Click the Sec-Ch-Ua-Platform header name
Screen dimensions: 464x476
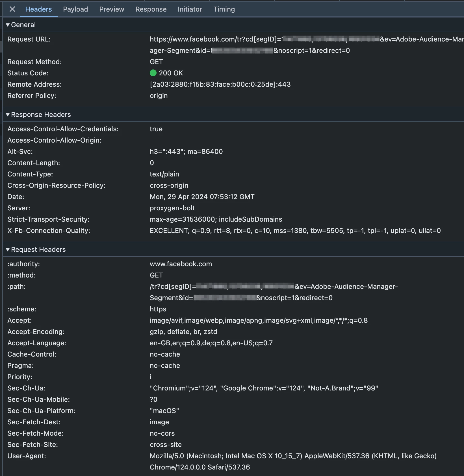coord(41,411)
